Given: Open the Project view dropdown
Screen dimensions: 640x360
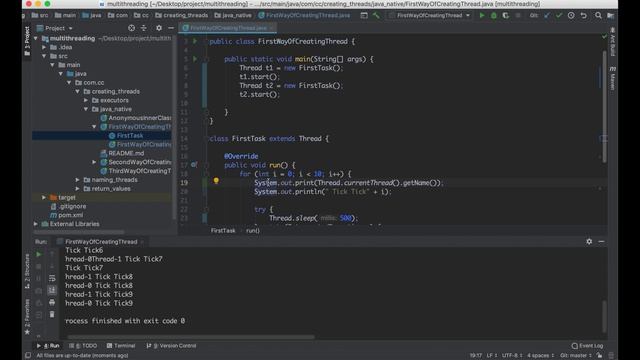Looking at the screenshot, I should [x=55, y=28].
